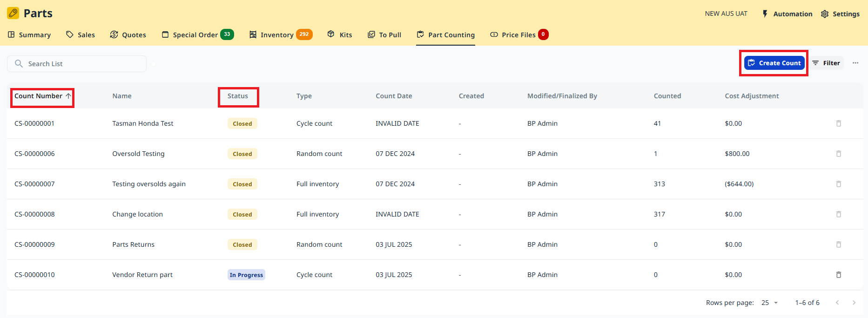Click the In Progress status badge

(x=246, y=275)
